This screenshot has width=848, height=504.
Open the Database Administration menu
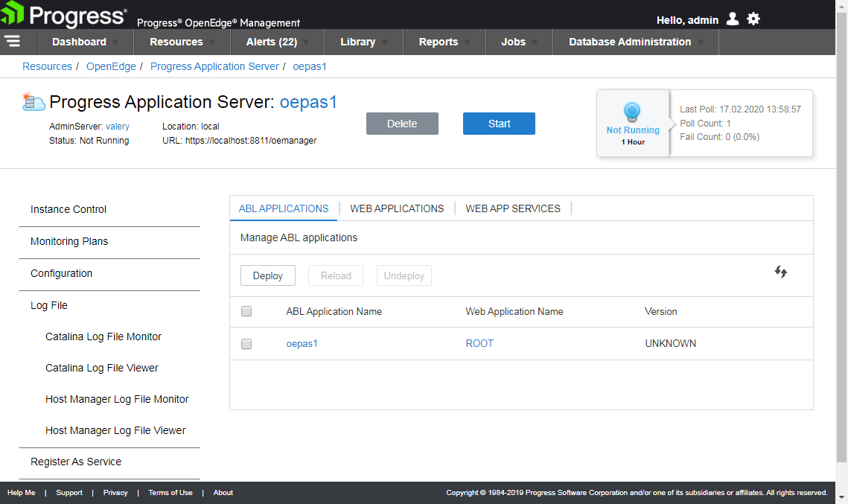point(630,42)
